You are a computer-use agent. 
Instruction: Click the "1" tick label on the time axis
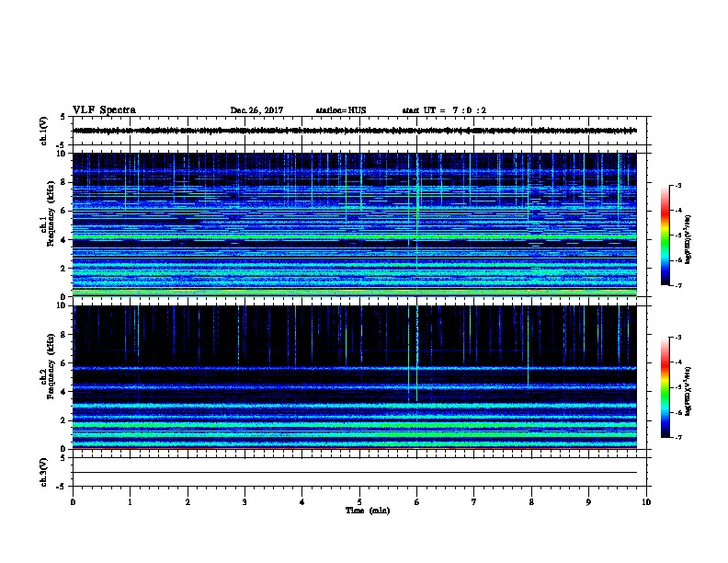point(130,501)
